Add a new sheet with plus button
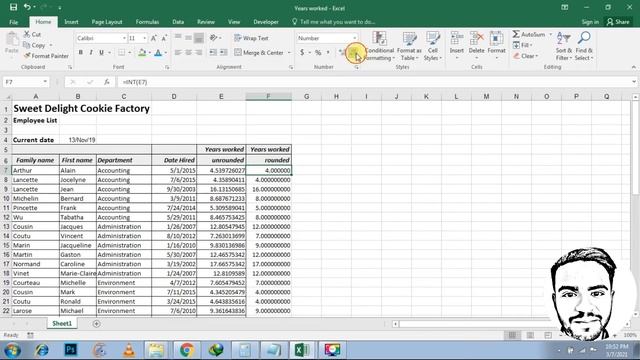The image size is (640, 360). pyautogui.click(x=96, y=324)
